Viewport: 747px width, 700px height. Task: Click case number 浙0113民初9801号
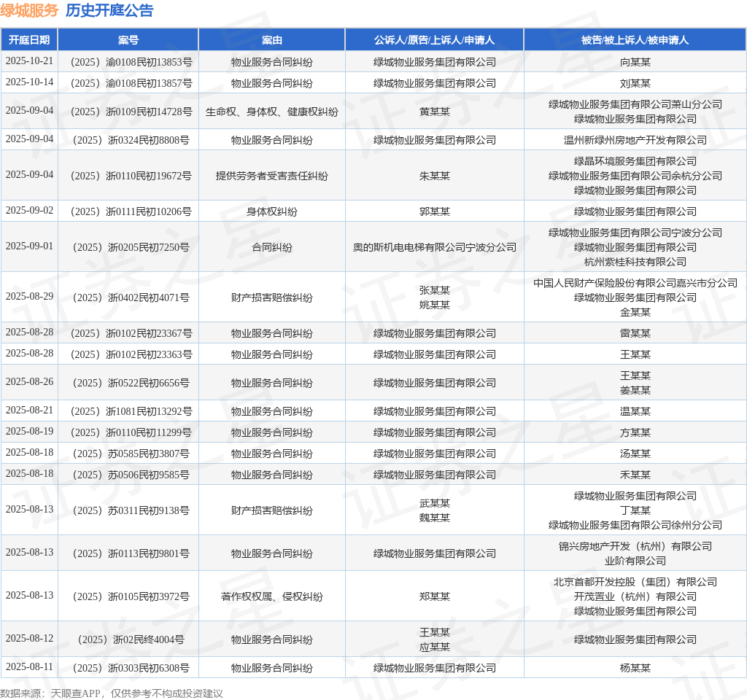click(131, 553)
